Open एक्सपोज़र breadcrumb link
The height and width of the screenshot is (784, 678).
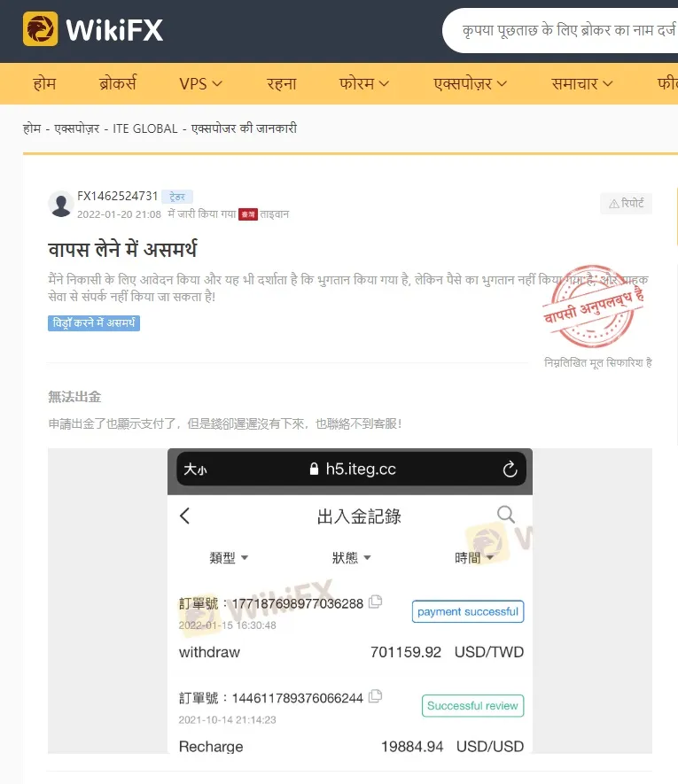click(x=77, y=128)
